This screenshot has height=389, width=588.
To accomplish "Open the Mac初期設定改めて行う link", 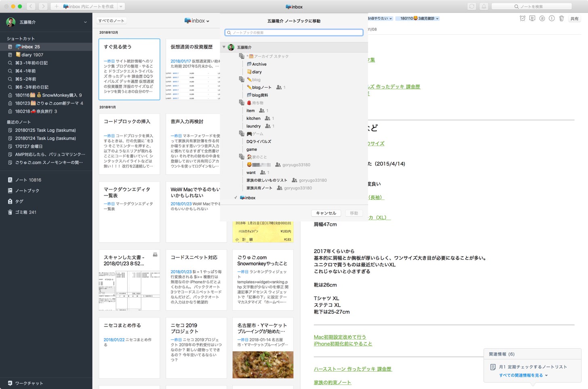I will tap(340, 337).
